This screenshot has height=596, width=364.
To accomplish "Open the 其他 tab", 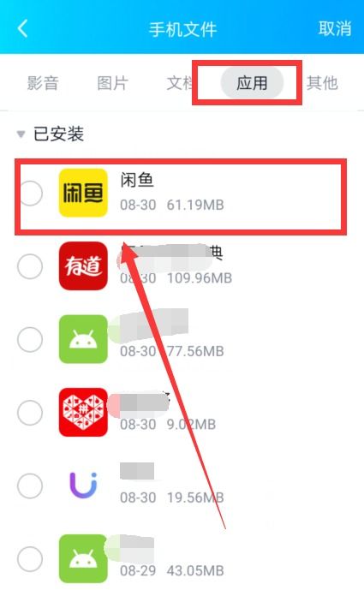I will click(x=322, y=83).
